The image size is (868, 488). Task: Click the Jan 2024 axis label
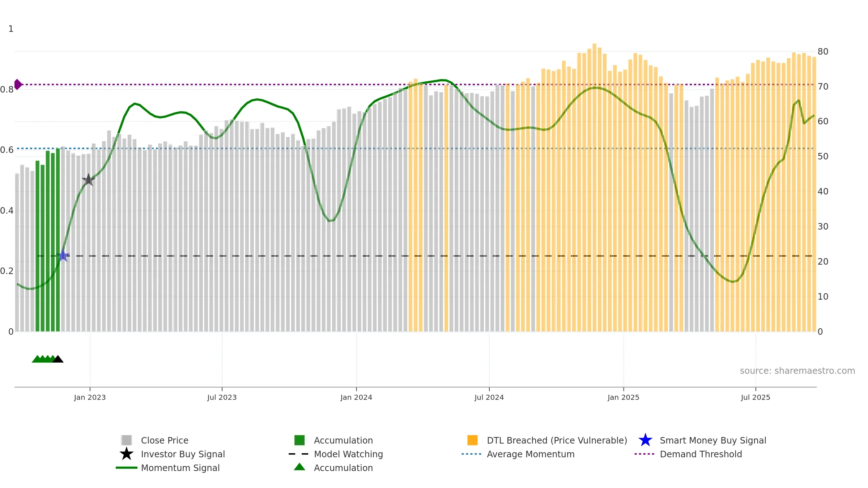pos(356,398)
